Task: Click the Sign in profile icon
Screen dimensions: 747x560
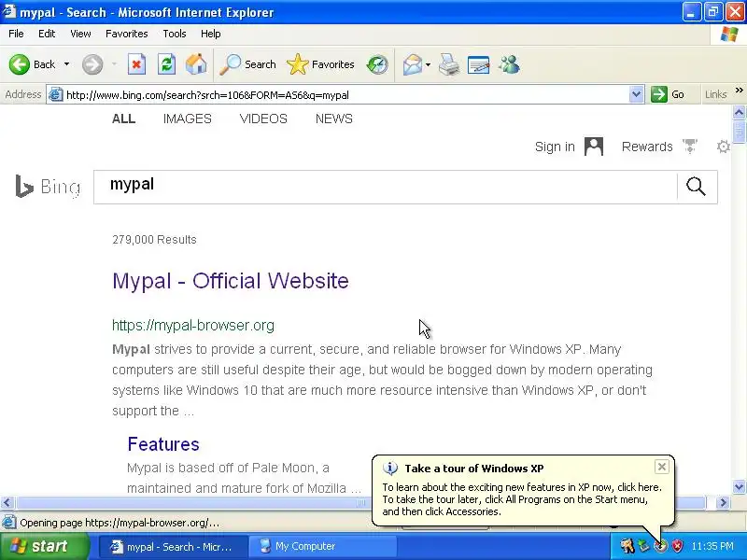Action: [x=594, y=147]
